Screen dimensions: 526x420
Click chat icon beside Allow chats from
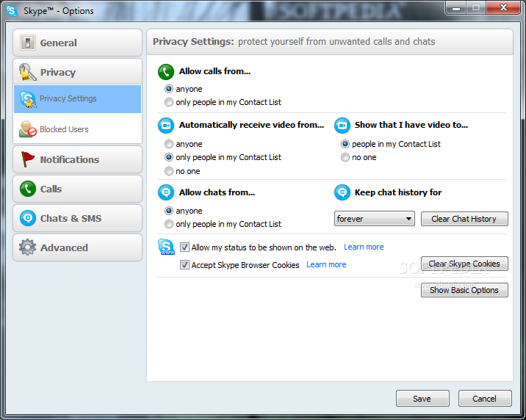pyautogui.click(x=166, y=192)
